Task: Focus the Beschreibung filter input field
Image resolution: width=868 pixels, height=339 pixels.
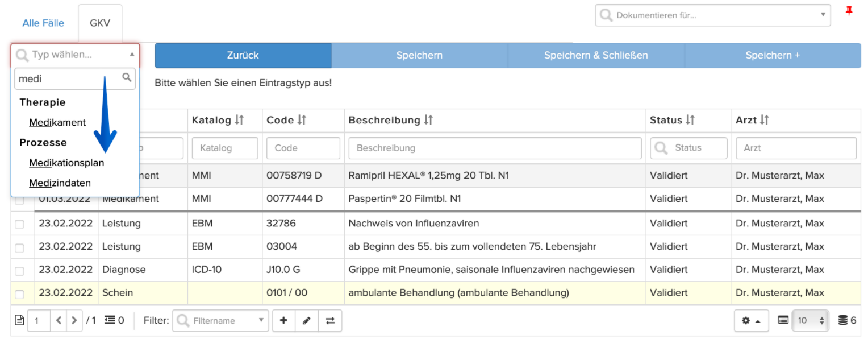Action: point(495,148)
